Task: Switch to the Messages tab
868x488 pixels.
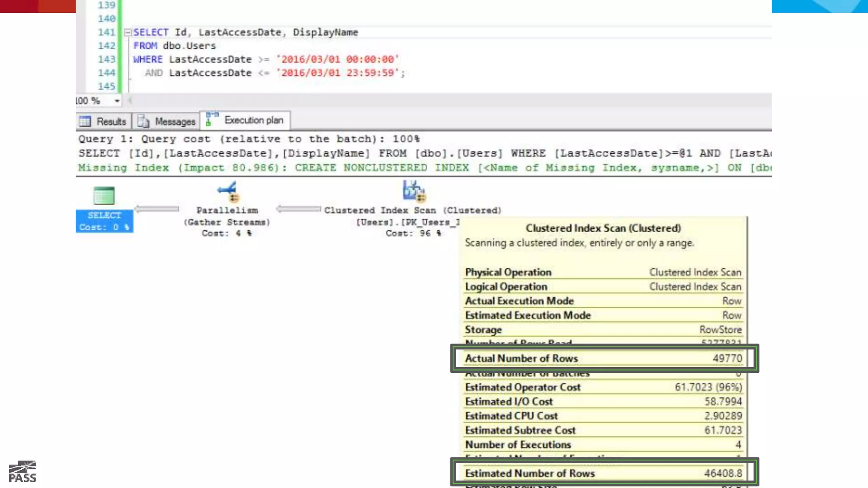Action: (x=175, y=122)
